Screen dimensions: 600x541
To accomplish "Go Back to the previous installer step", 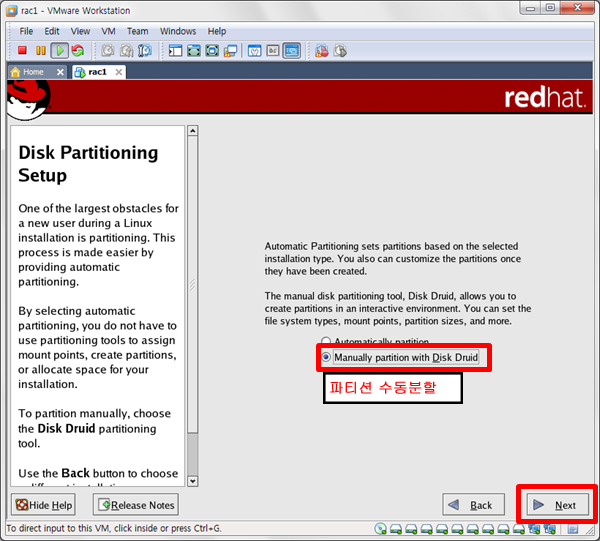I will click(x=473, y=505).
